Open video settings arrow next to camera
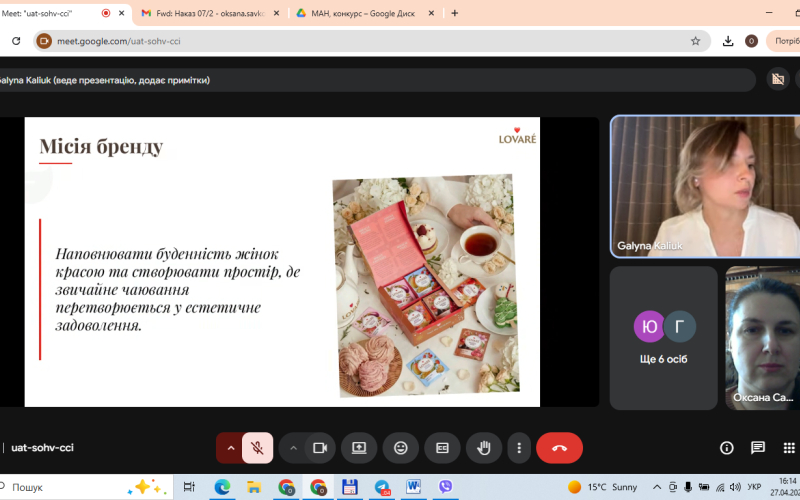800x500 pixels. tap(293, 448)
